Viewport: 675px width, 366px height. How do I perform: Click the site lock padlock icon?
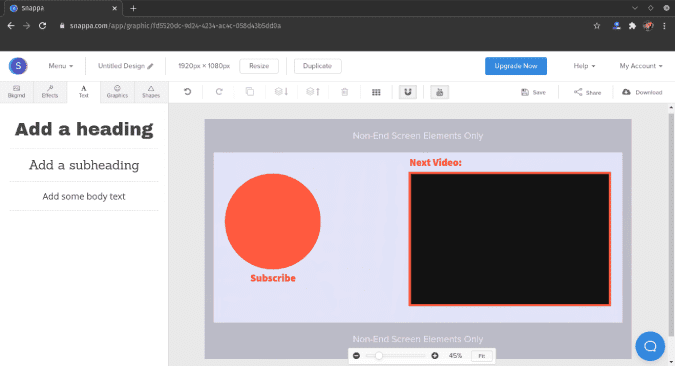pyautogui.click(x=62, y=26)
